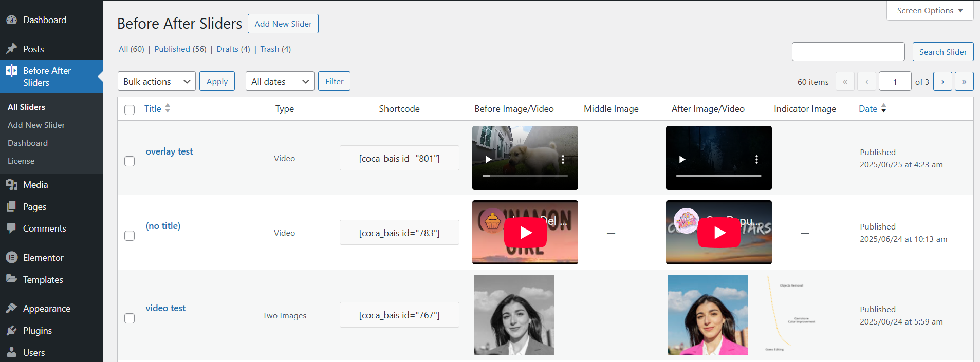Open the Bulk actions dropdown
This screenshot has height=362, width=980.
[x=157, y=81]
